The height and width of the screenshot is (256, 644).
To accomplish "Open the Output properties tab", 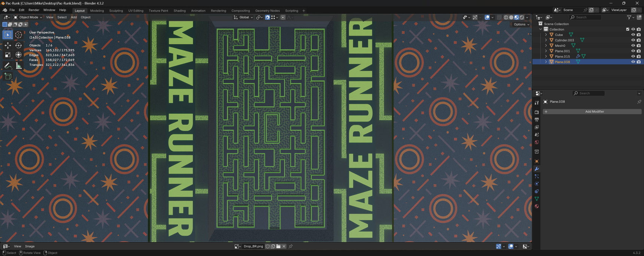I will click(537, 119).
